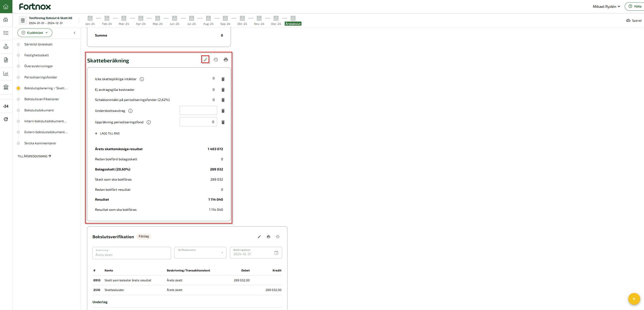644x310 pixels.
Task: Open the checklist icon in left rail
Action: [x=6, y=33]
